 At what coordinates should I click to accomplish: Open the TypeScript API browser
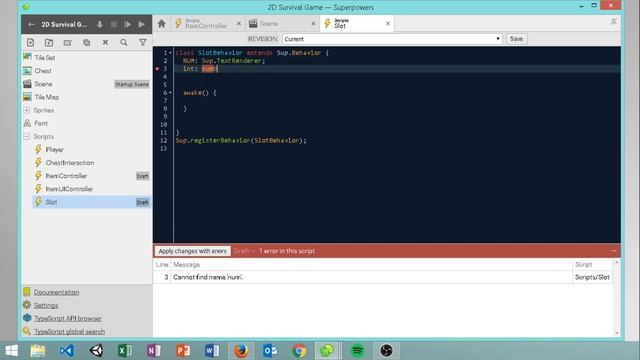click(x=67, y=318)
